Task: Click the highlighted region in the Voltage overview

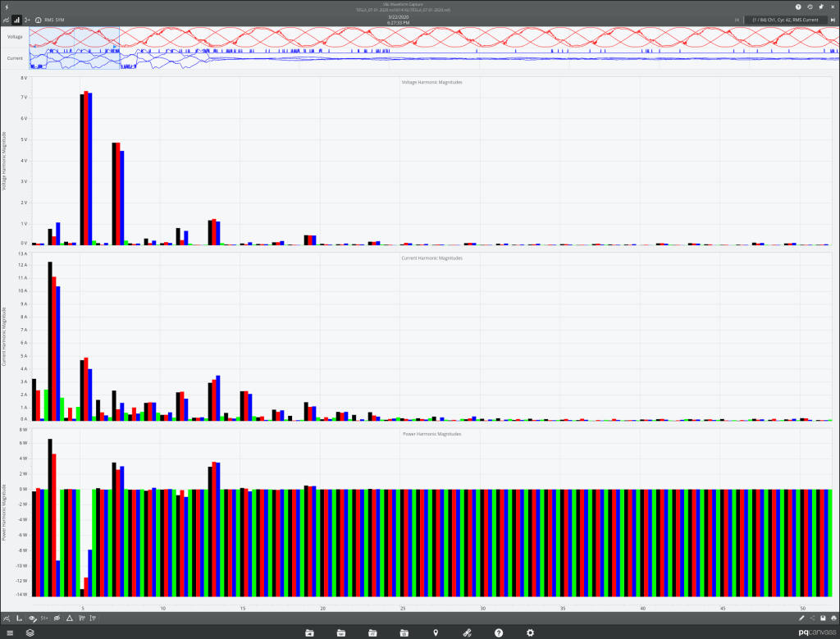Action: pyautogui.click(x=74, y=38)
